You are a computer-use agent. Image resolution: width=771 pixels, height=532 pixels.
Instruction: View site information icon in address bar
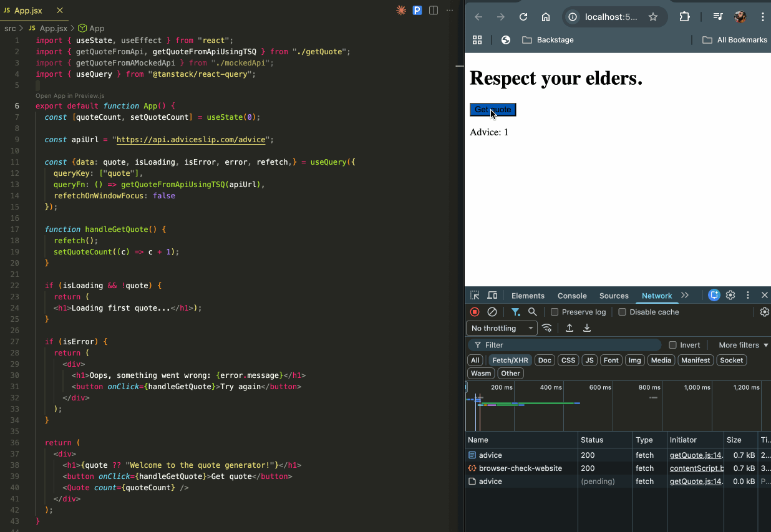(x=573, y=17)
